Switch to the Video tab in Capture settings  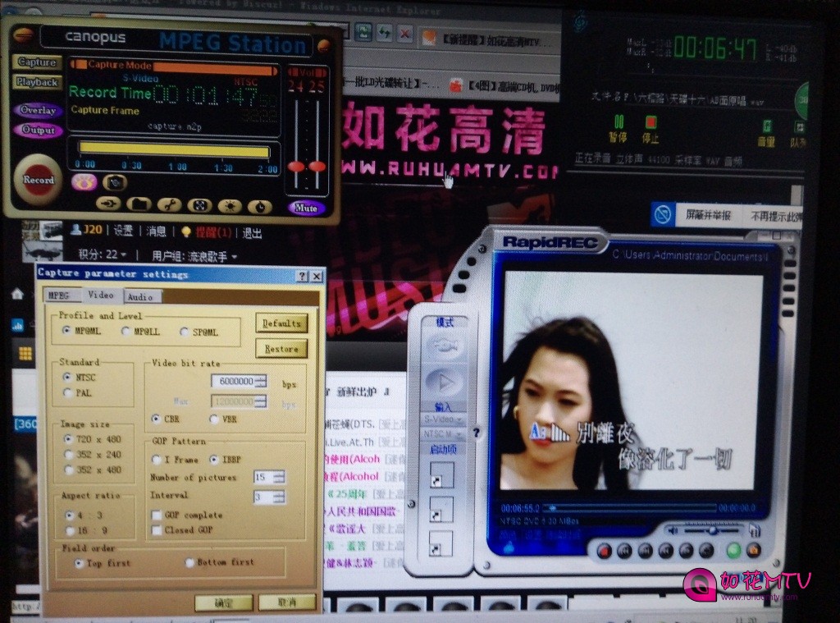pyautogui.click(x=101, y=295)
